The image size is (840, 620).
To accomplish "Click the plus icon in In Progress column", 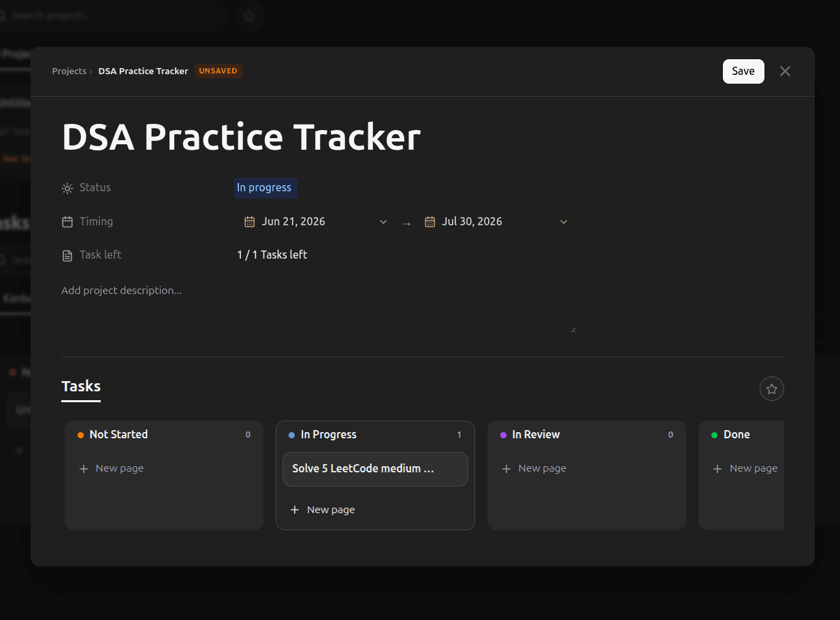I will (295, 510).
